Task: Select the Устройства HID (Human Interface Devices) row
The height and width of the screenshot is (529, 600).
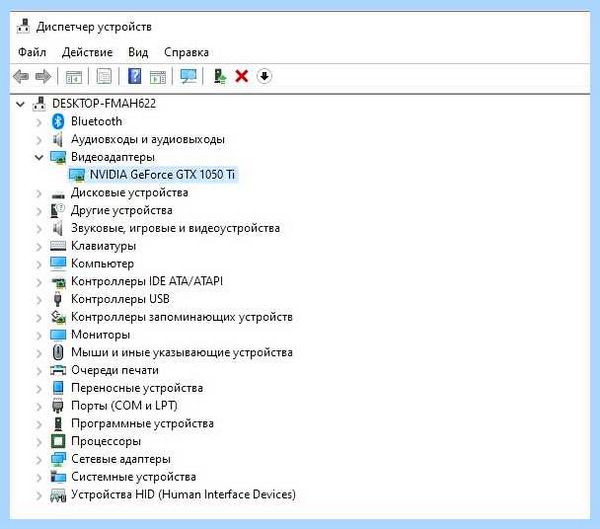Action: click(183, 495)
